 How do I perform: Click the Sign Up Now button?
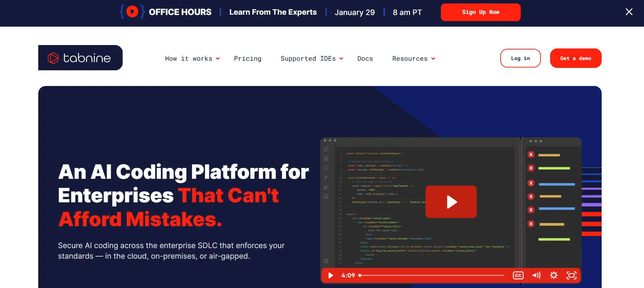pos(480,12)
